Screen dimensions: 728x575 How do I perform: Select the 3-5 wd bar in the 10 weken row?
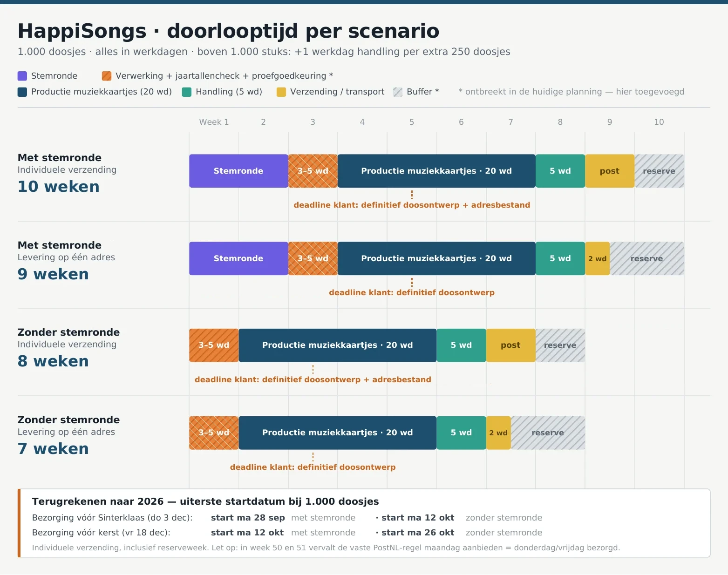313,171
